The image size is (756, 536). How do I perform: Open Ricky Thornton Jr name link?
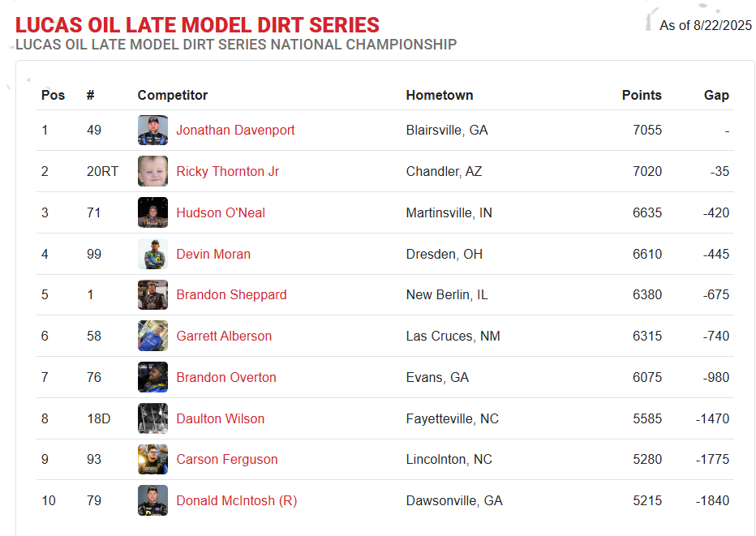227,171
